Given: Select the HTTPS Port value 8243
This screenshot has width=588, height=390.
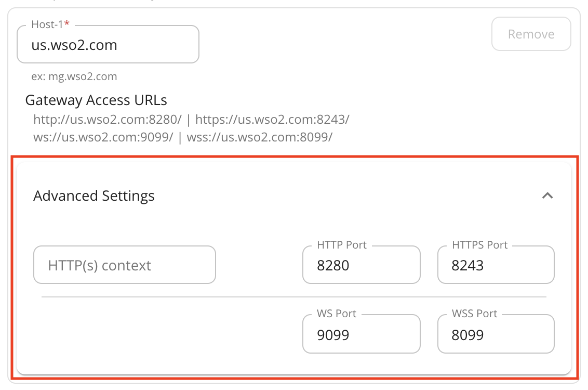Looking at the screenshot, I should click(x=495, y=265).
